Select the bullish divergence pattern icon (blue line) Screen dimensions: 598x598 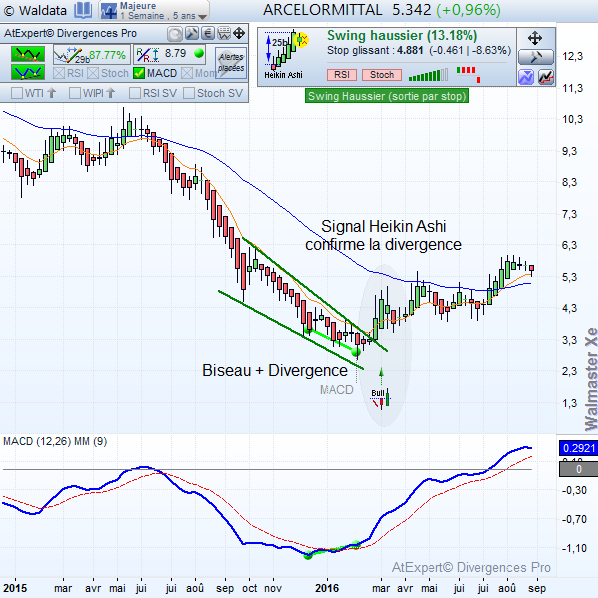28,72
